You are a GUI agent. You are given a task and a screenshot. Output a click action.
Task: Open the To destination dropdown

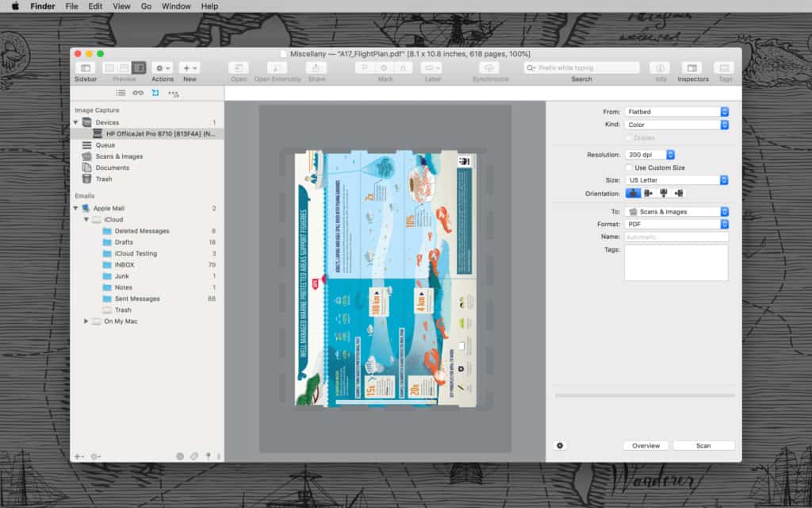677,212
